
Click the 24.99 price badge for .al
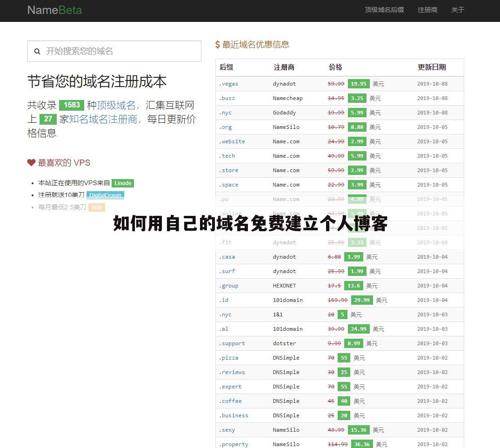pos(359,329)
